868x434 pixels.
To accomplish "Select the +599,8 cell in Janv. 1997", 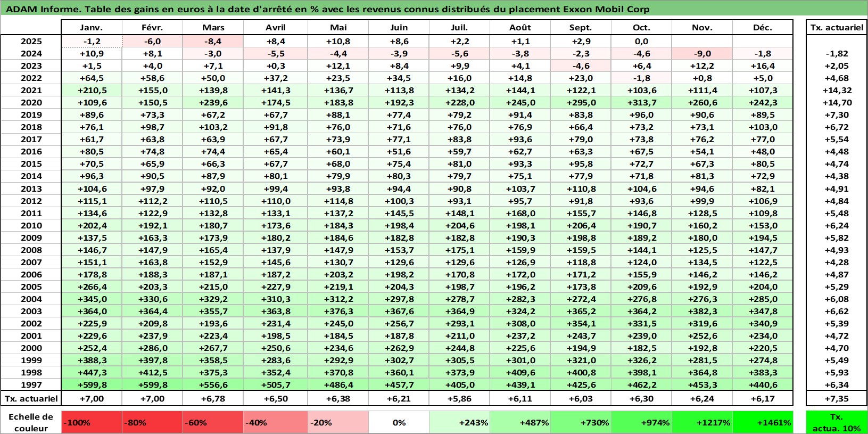I will click(92, 384).
